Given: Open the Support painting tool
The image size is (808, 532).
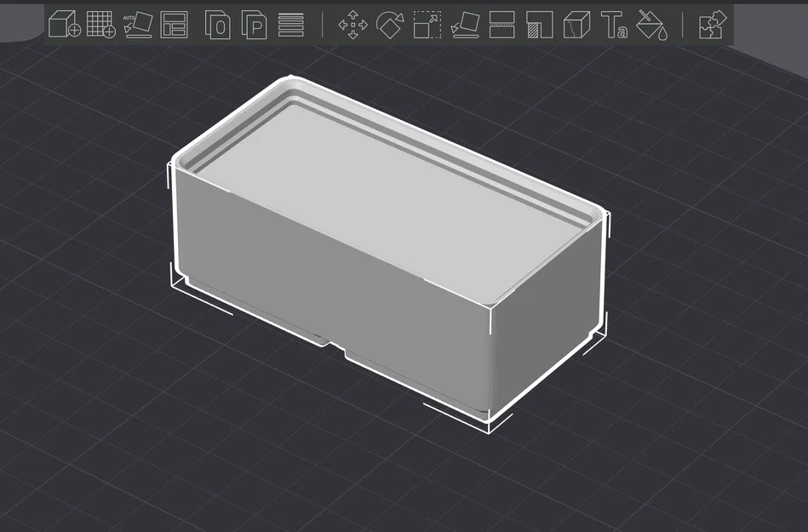Looking at the screenshot, I should pos(540,25).
